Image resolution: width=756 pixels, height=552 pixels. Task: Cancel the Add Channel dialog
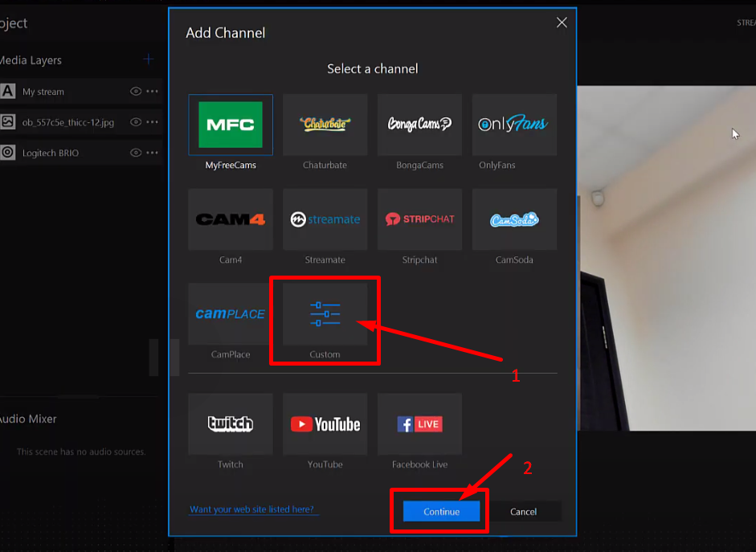(x=523, y=512)
